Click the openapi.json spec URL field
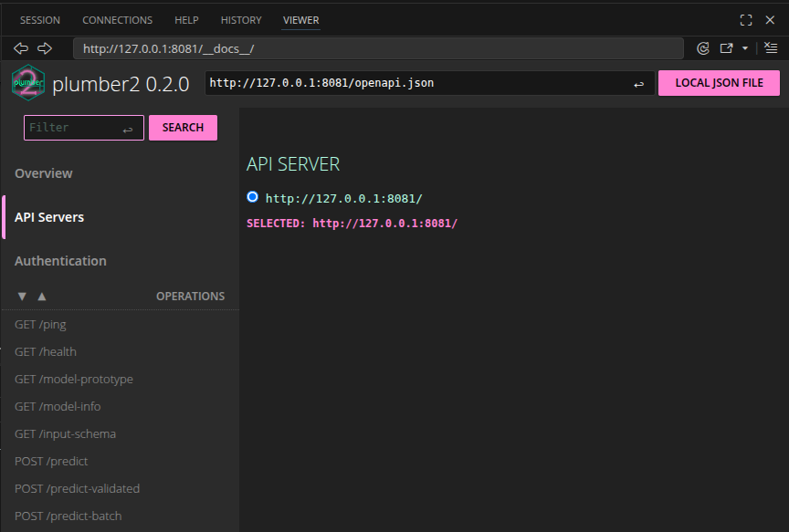 click(x=430, y=83)
